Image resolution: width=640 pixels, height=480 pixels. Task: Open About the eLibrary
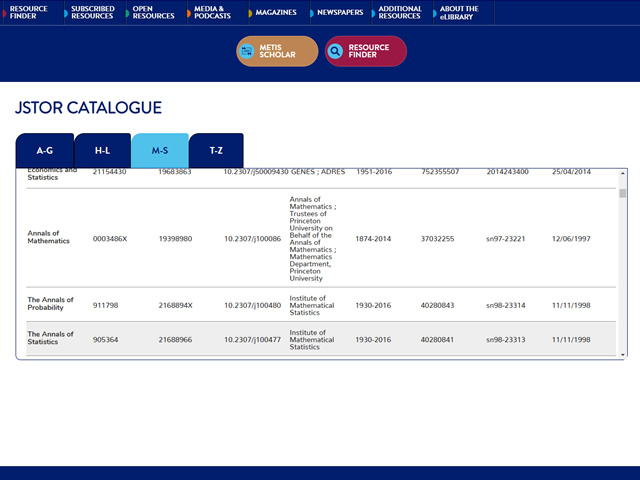tap(459, 13)
